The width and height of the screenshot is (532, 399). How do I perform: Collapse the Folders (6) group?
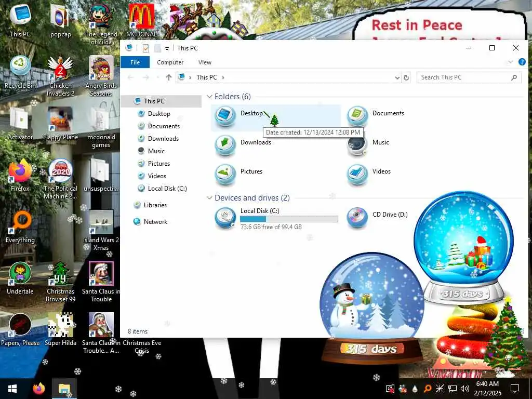point(209,97)
